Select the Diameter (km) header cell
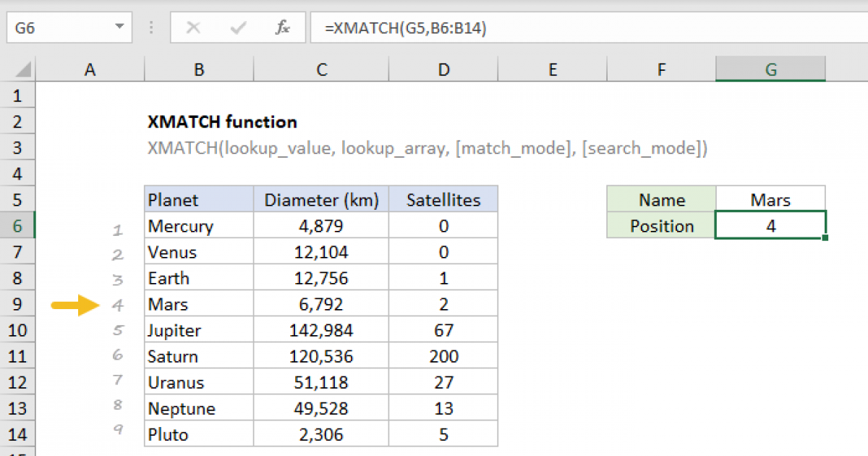This screenshot has height=456, width=868. (320, 200)
